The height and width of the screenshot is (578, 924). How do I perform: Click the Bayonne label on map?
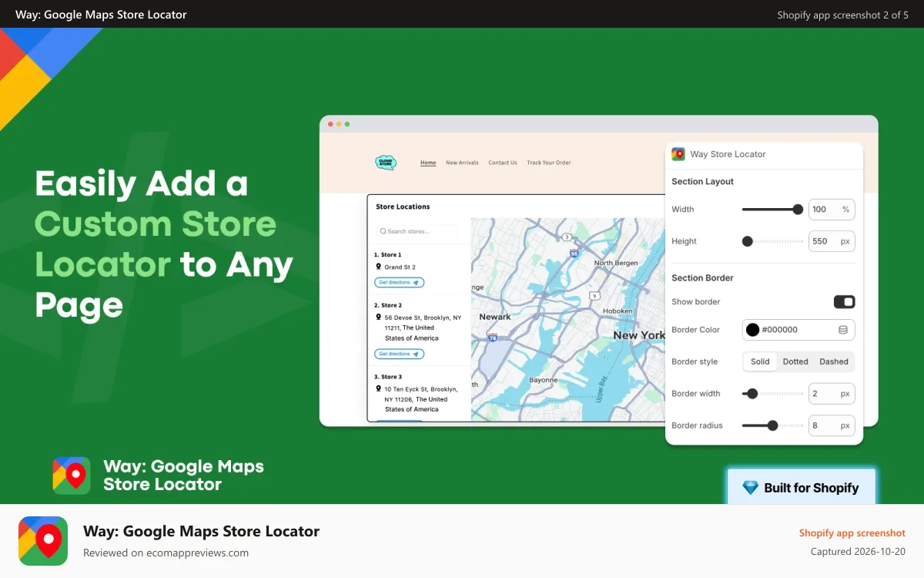pos(544,381)
